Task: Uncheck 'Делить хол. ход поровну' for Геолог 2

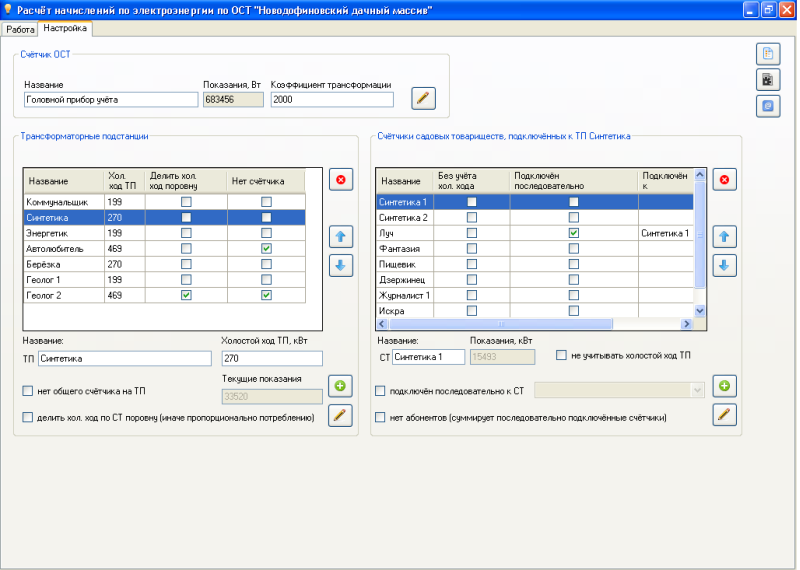Action: coord(186,295)
